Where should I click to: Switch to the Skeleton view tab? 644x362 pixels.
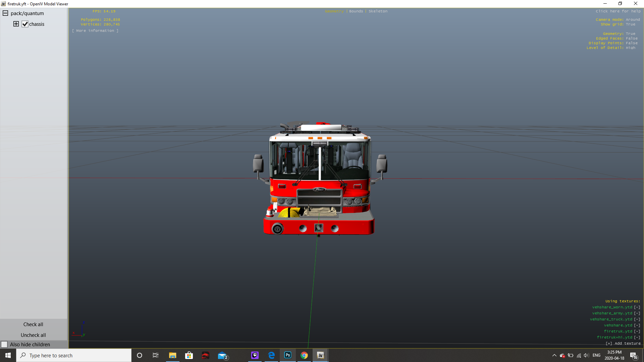click(378, 11)
